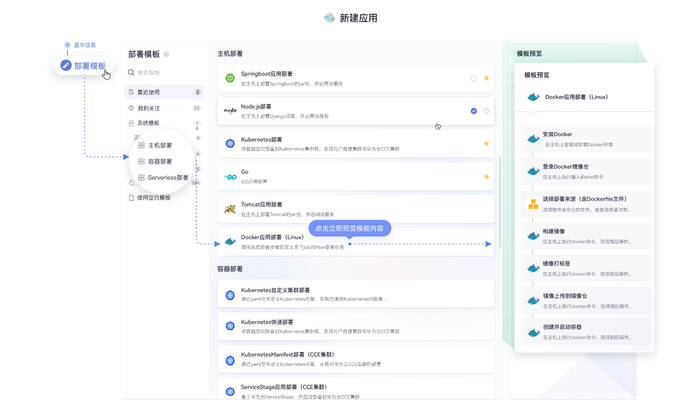Click the whale icon of 镜像打标签 step
The height and width of the screenshot is (410, 700).
[x=533, y=268]
